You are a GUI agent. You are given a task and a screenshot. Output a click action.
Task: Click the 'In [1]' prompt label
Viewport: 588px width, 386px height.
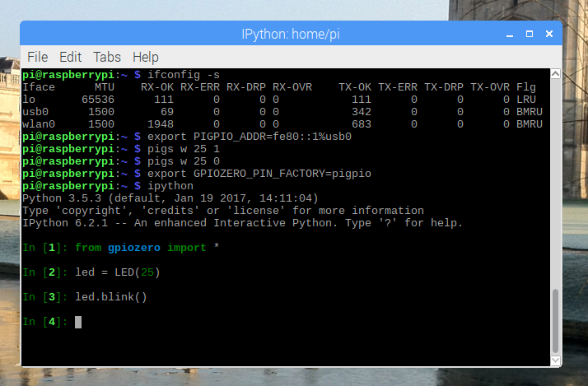[45, 248]
